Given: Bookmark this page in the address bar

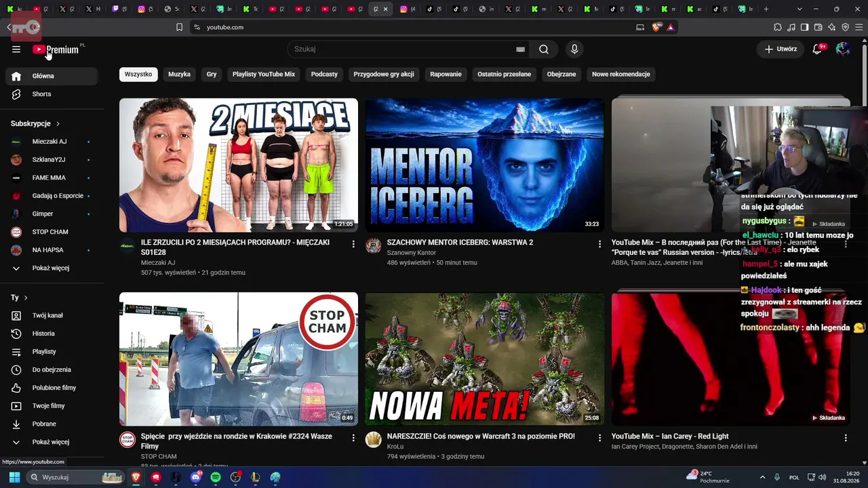Looking at the screenshot, I should [x=179, y=27].
